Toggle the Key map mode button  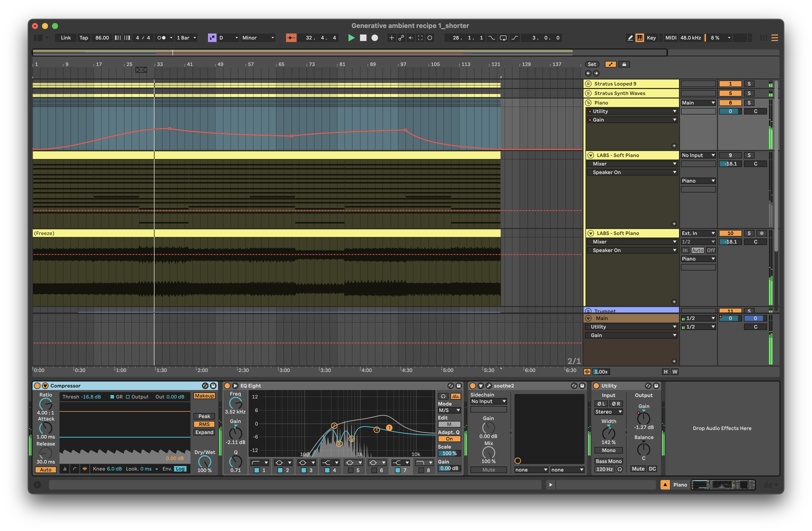coord(651,38)
